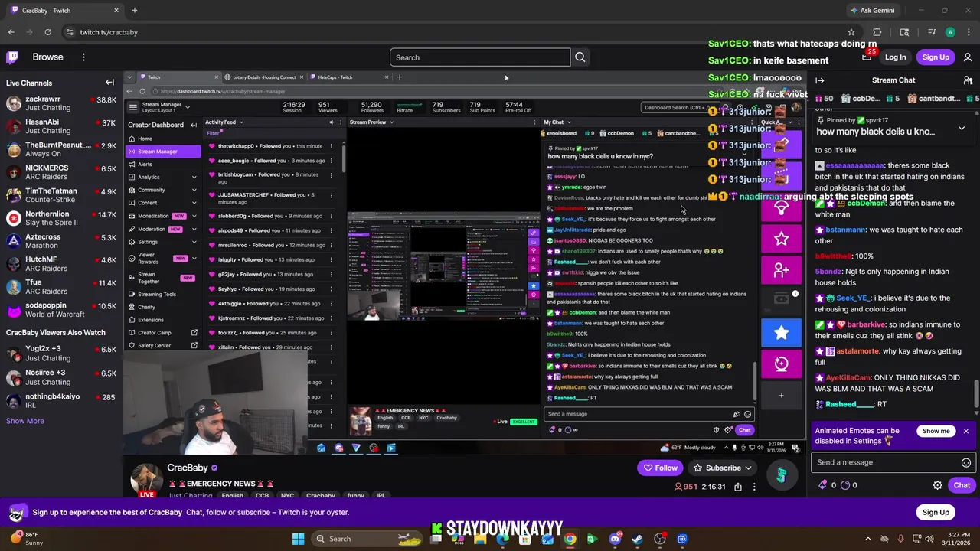The height and width of the screenshot is (551, 980).
Task: Click the channel points icon below chat
Action: tap(846, 485)
